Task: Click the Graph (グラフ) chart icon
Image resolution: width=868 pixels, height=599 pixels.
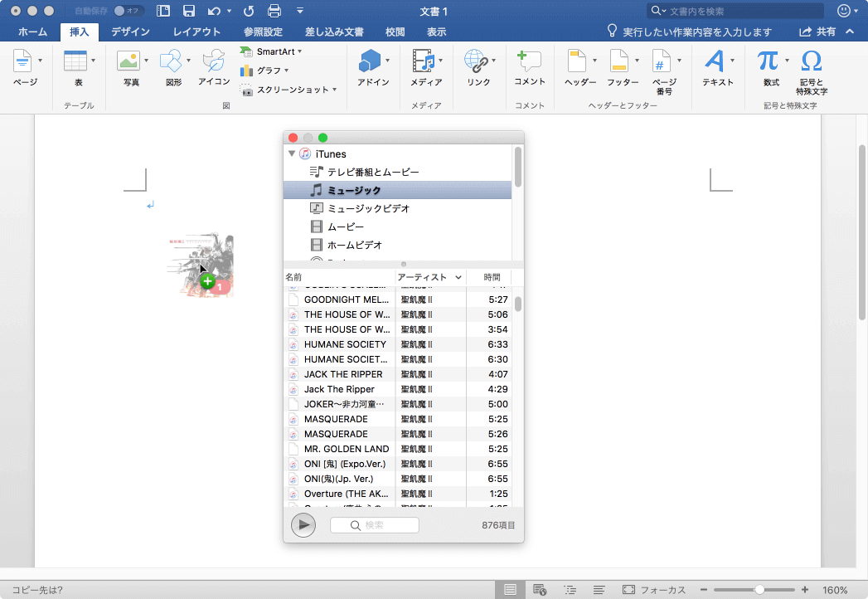Action: (x=246, y=71)
